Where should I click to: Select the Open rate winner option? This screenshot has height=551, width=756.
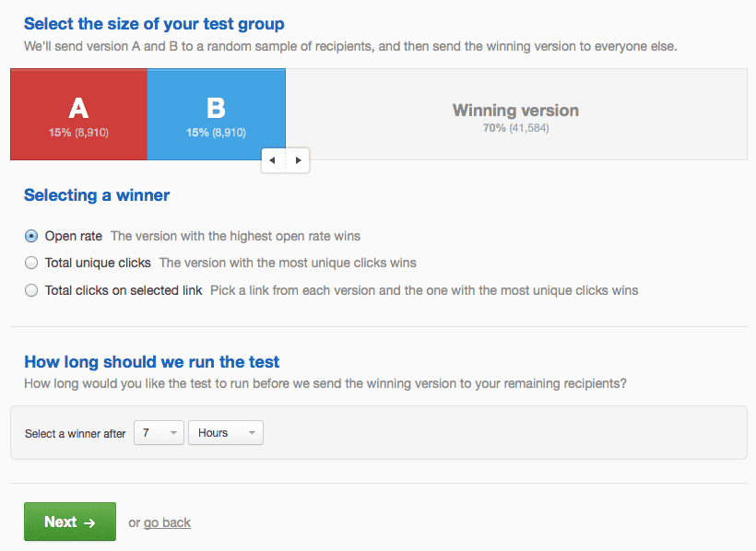[x=30, y=236]
